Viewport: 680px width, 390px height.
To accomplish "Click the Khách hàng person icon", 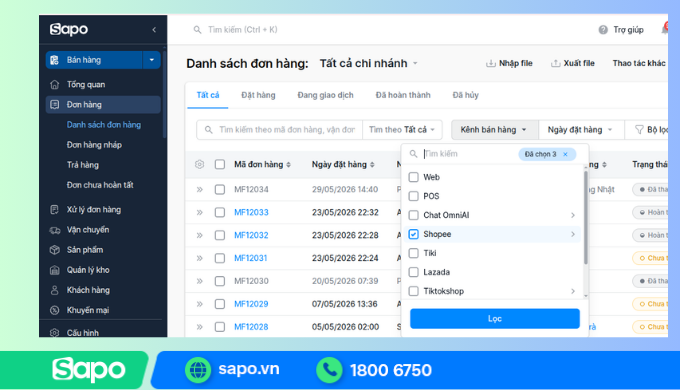I will [55, 290].
